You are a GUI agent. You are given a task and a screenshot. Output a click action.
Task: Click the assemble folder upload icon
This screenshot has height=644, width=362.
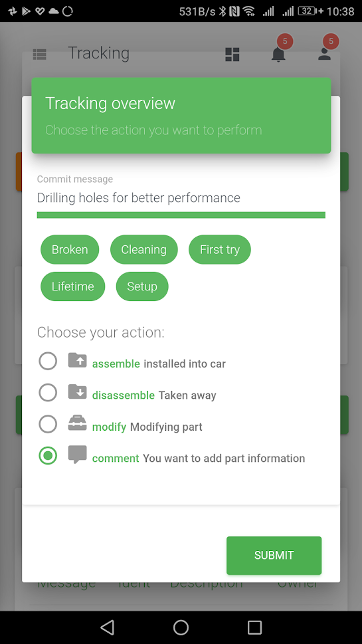pos(77,361)
